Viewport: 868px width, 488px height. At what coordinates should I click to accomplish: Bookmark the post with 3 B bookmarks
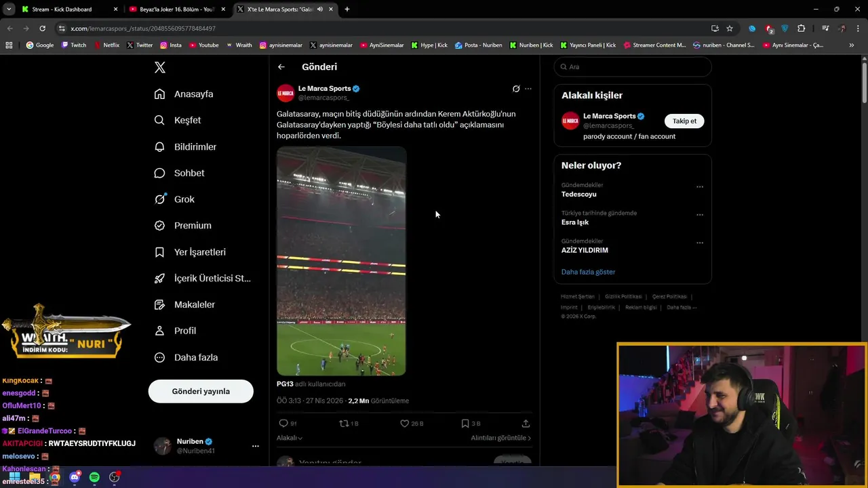pyautogui.click(x=465, y=424)
